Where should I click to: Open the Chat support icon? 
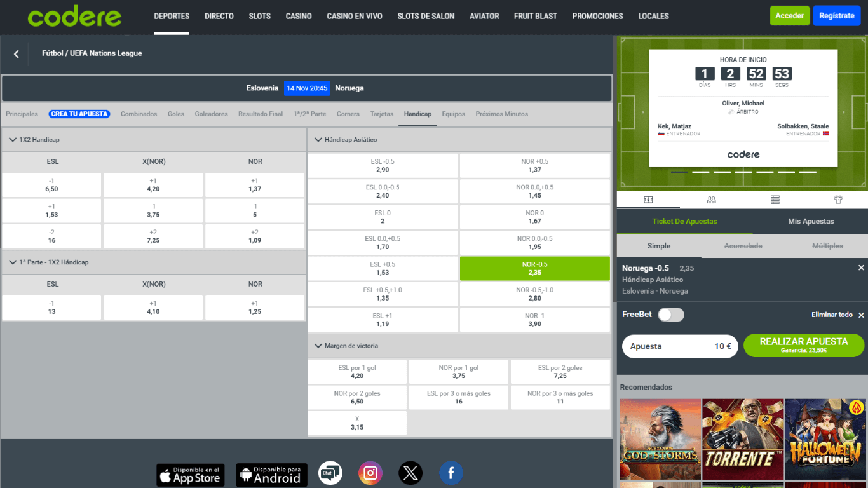pos(330,473)
